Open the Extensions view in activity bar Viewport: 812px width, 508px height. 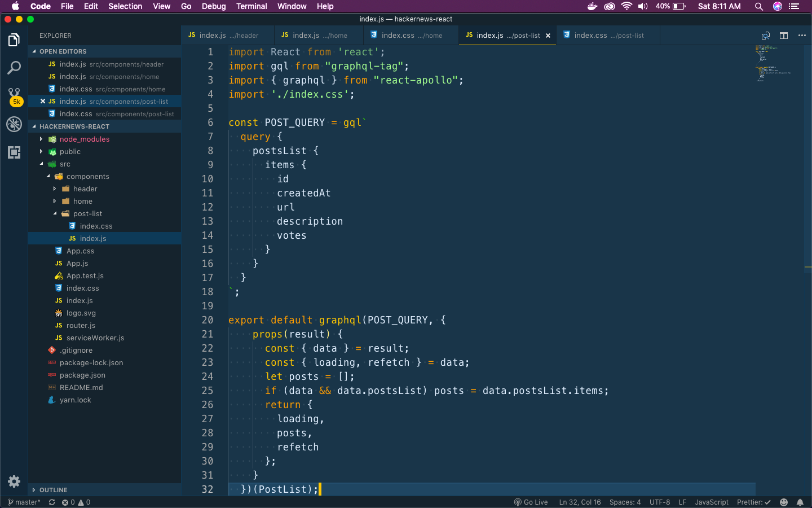point(14,152)
